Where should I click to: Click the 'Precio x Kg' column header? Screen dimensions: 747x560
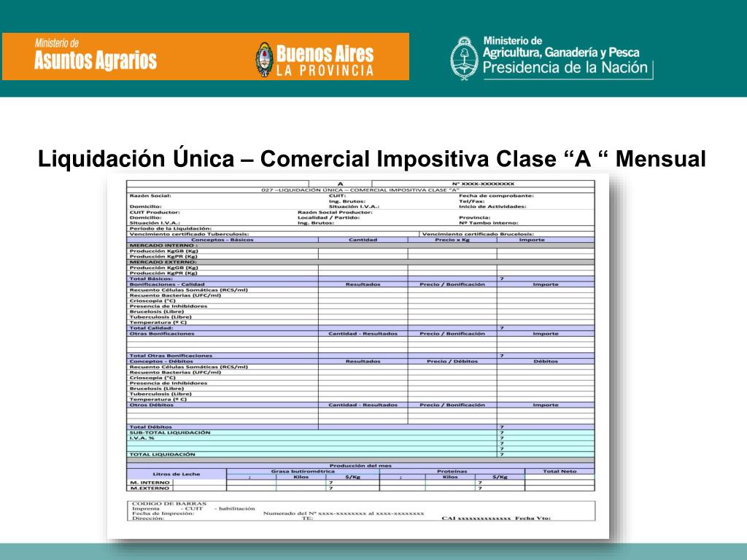(x=452, y=240)
